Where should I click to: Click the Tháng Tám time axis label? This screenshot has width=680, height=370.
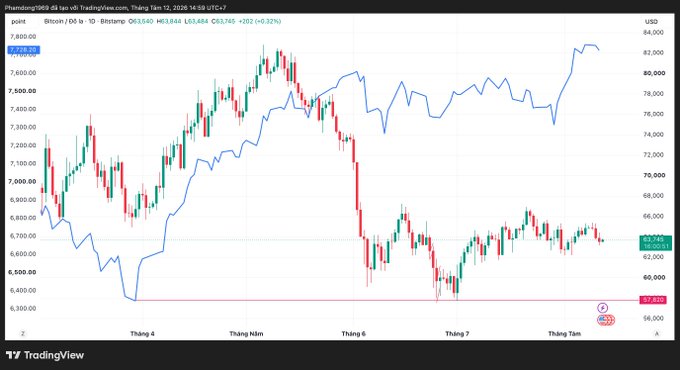[x=564, y=334]
